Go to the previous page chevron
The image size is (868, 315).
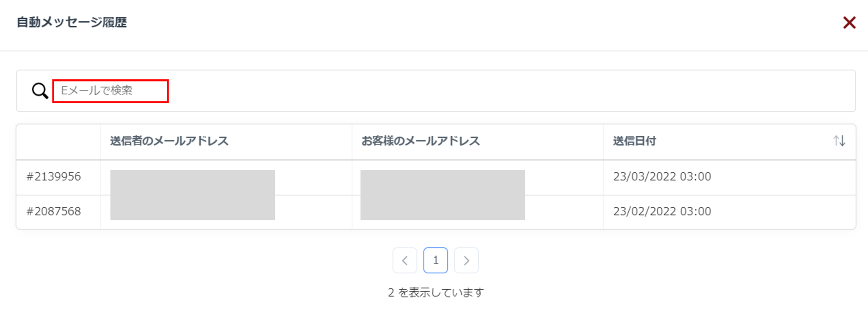click(x=405, y=261)
